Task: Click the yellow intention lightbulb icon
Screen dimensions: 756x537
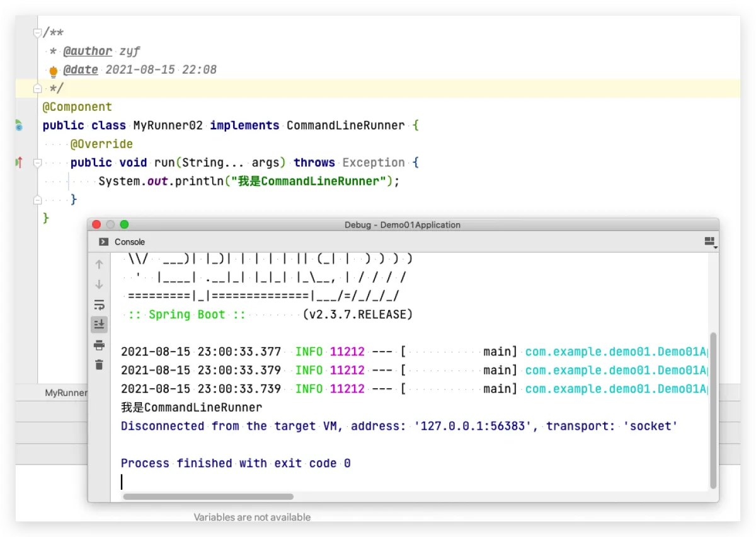Action: click(54, 71)
